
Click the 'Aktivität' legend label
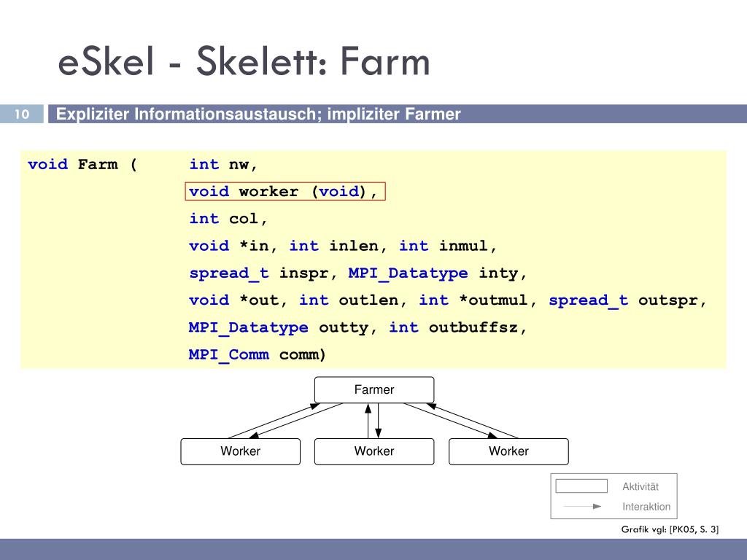click(x=640, y=486)
